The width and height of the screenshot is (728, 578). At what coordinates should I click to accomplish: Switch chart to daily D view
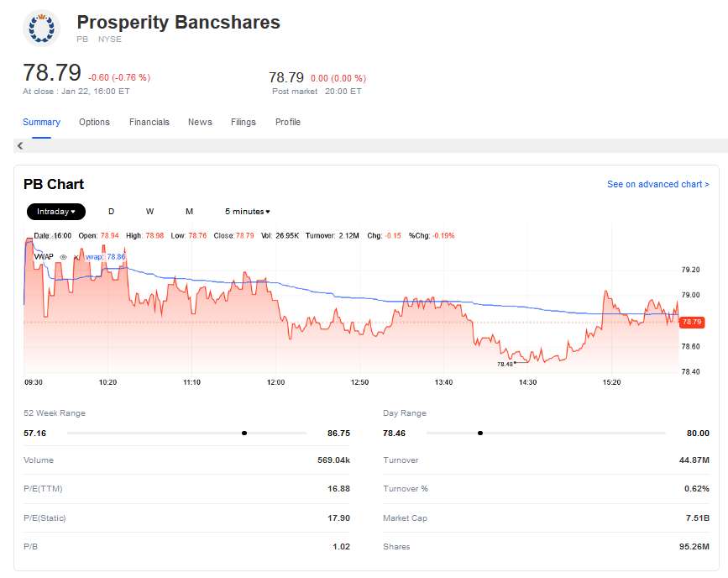click(111, 212)
